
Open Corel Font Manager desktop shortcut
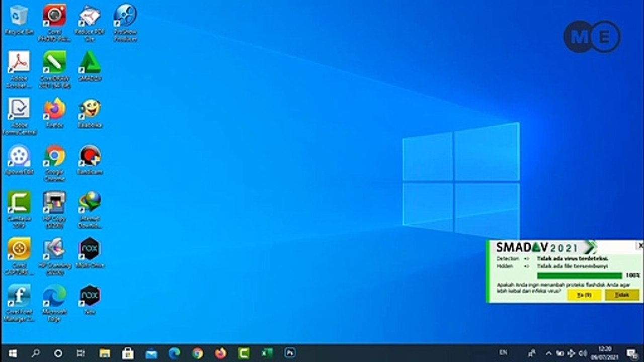(x=19, y=303)
